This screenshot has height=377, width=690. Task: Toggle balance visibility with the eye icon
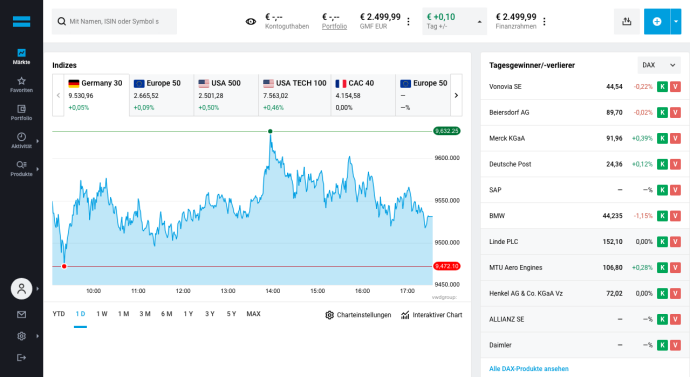[251, 21]
